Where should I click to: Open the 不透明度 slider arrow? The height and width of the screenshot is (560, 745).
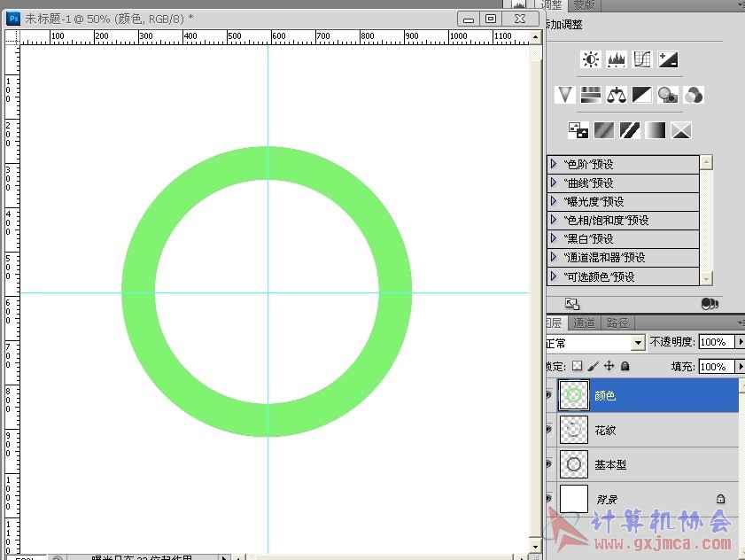coord(740,342)
